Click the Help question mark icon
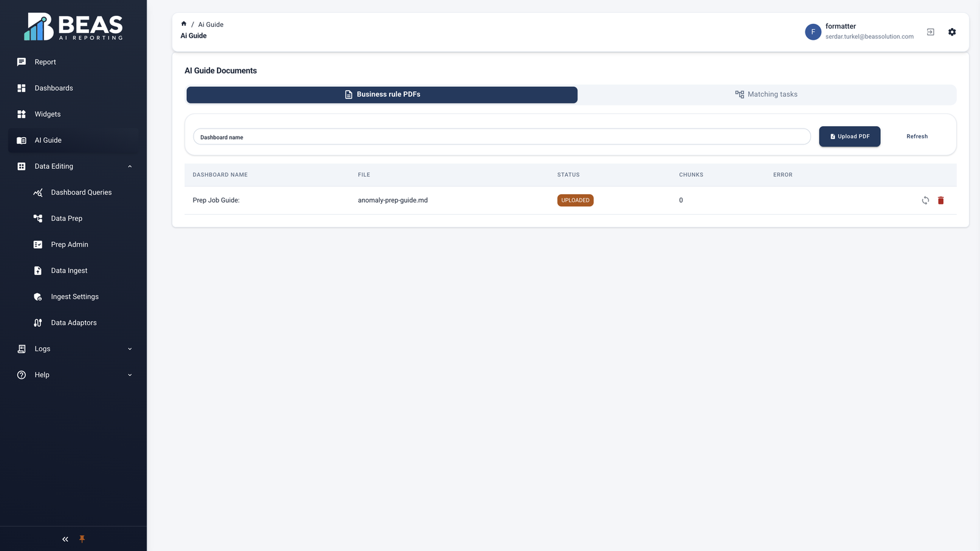The image size is (980, 551). click(21, 375)
